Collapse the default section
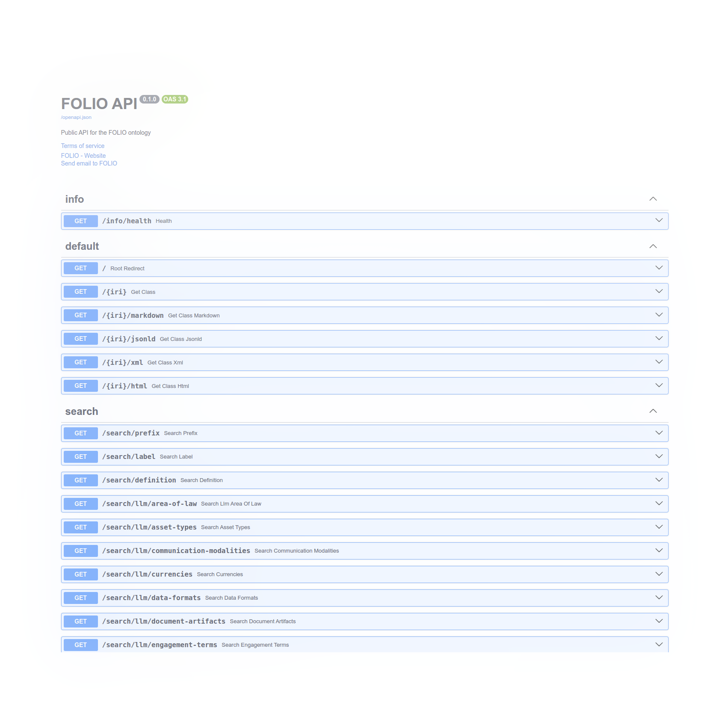 click(653, 246)
